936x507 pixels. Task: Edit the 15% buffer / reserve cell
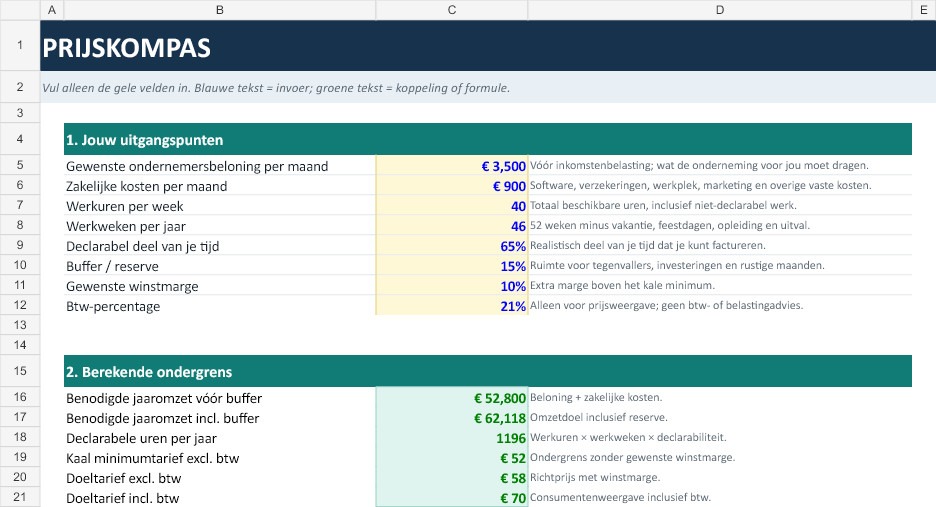pos(452,266)
